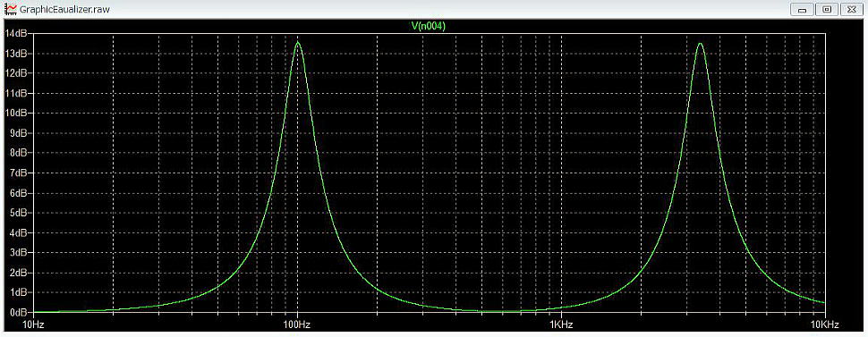Viewport: 868px width, 337px height.
Task: Click the 7dB vertical axis label
Action: click(18, 173)
